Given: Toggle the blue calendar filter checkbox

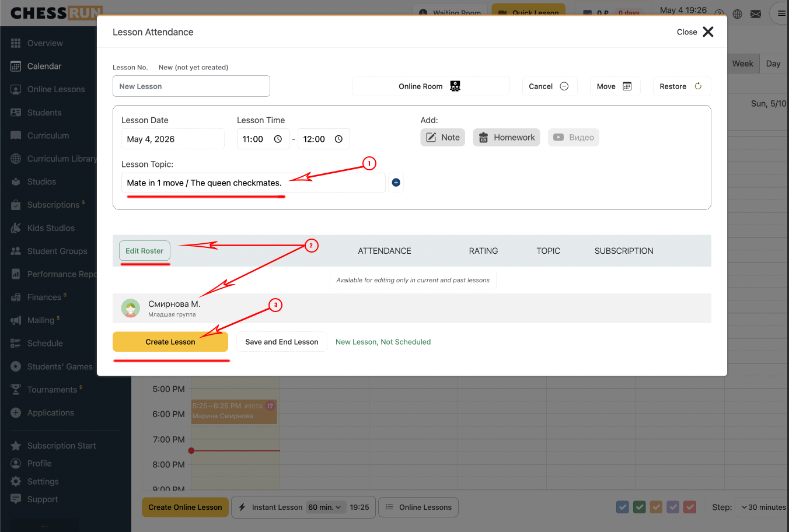Looking at the screenshot, I should click(x=623, y=507).
